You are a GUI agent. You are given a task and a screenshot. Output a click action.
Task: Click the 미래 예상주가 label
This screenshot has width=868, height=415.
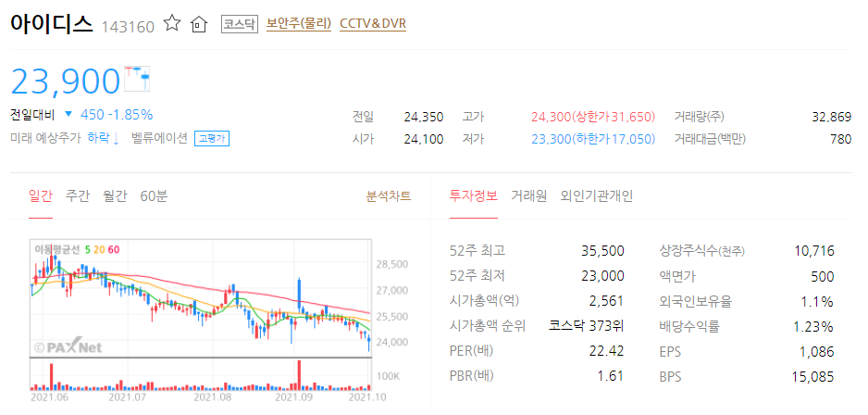tap(45, 139)
